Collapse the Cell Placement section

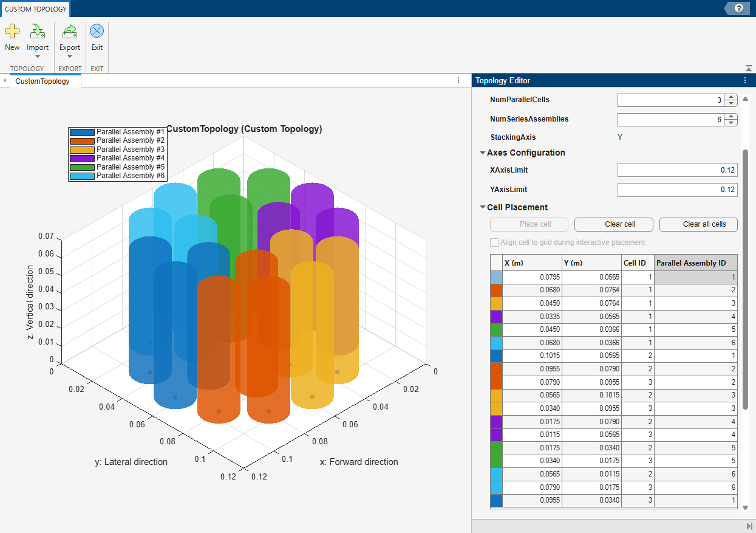coord(483,208)
